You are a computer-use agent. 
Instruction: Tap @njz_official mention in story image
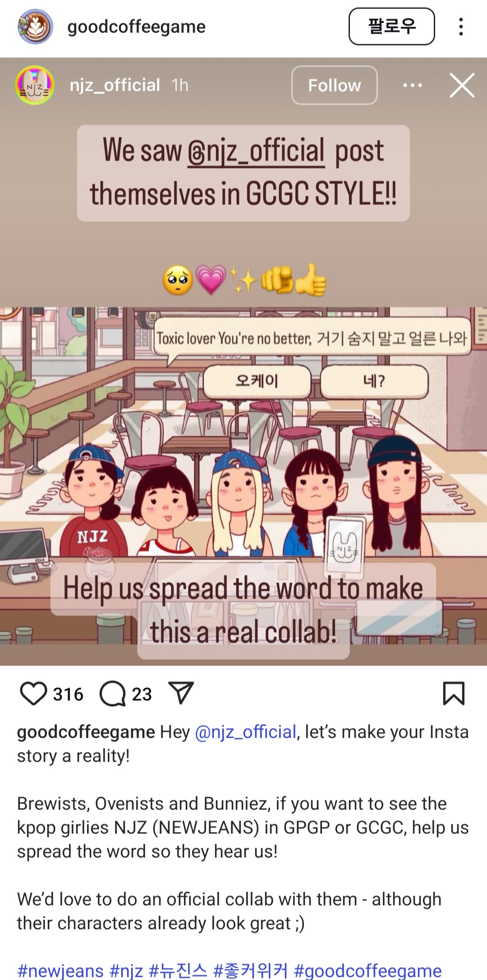pyautogui.click(x=256, y=151)
